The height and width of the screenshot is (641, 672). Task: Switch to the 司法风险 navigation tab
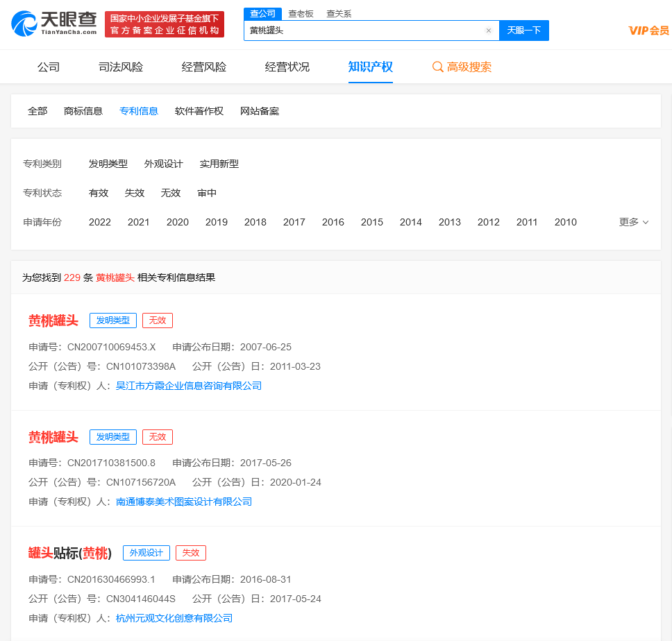[x=121, y=67]
